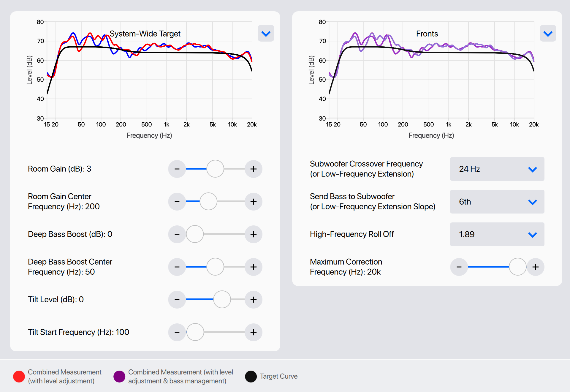Click the Tilt Level slider handle
This screenshot has width=570, height=392.
pyautogui.click(x=222, y=299)
